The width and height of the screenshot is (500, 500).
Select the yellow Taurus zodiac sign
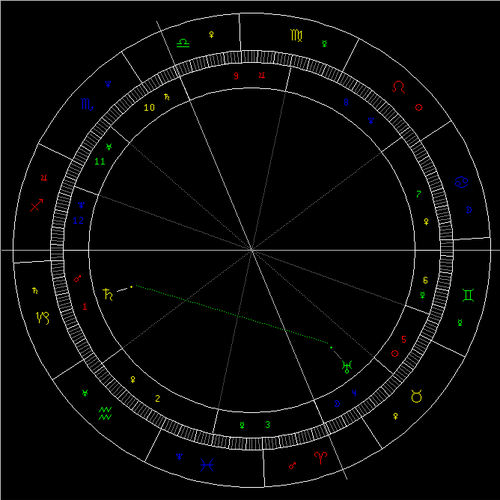click(x=417, y=396)
